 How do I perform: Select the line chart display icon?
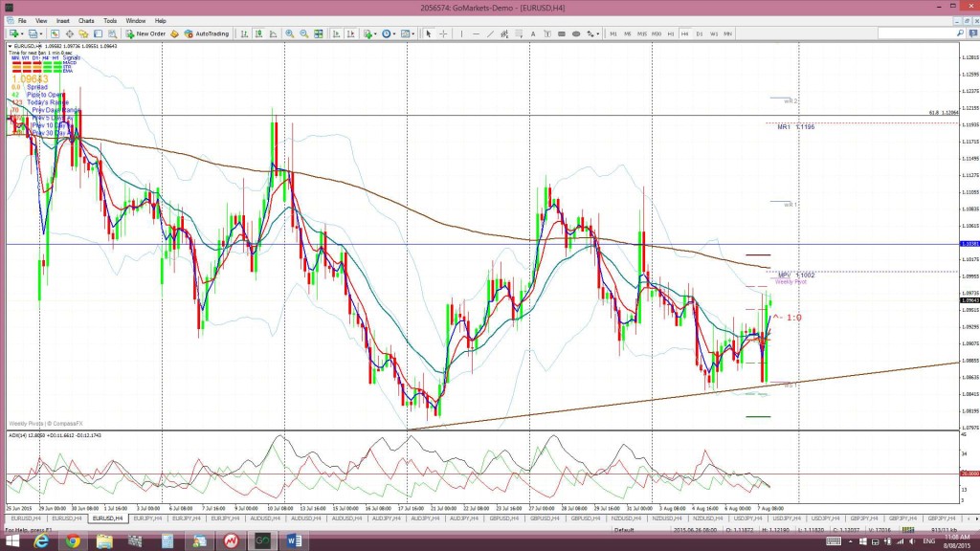[273, 33]
